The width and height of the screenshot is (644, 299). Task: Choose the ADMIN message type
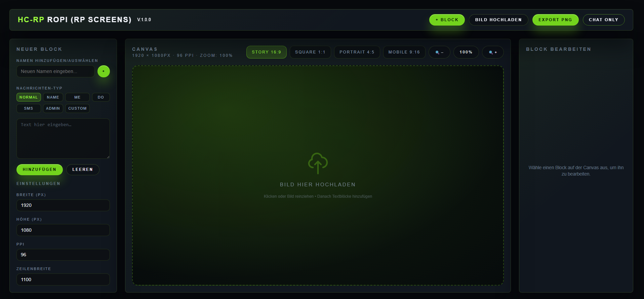click(53, 108)
